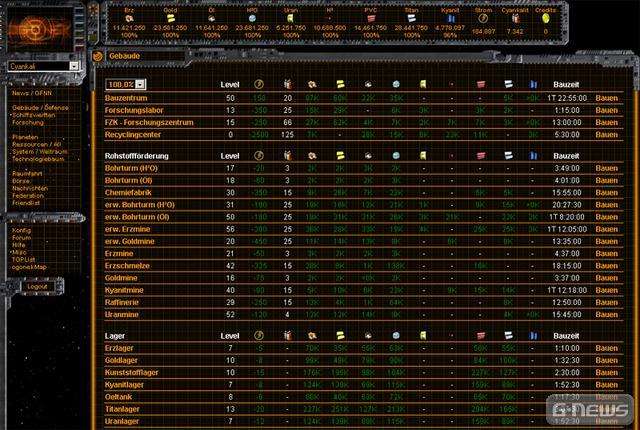Image resolution: width=640 pixels, height=430 pixels.
Task: Click Bauzeit 1T 22:55:00 for Bauzentrum
Action: 567,98
